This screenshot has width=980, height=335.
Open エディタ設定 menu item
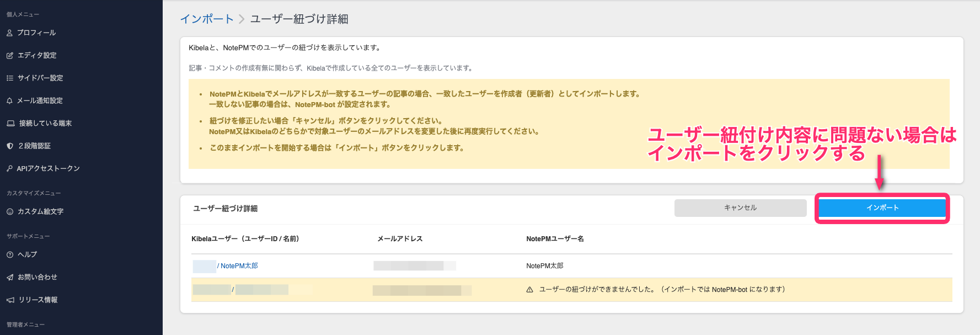(37, 56)
